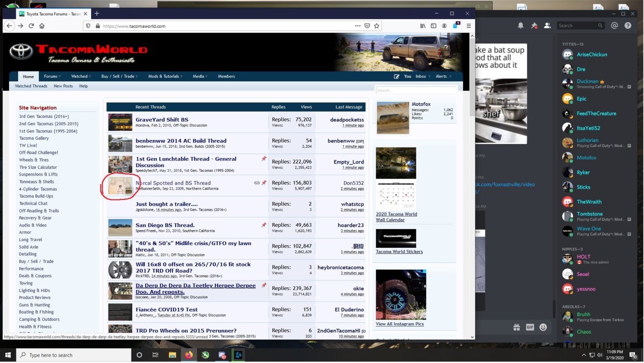
Task: Open View All Instagram Pics link
Action: (x=400, y=324)
